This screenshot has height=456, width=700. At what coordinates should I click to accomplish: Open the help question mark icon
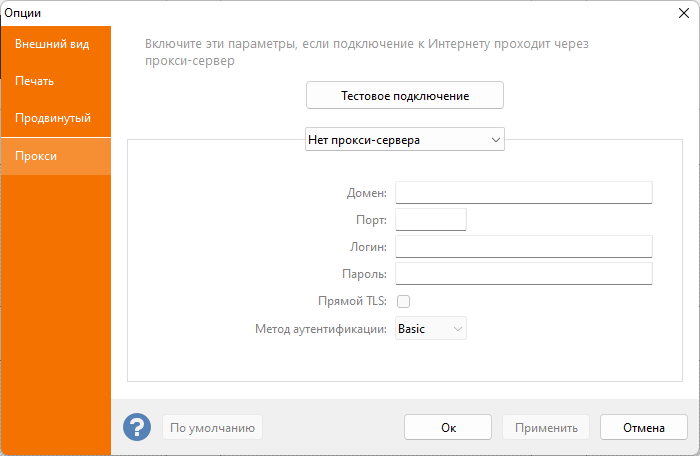point(137,427)
